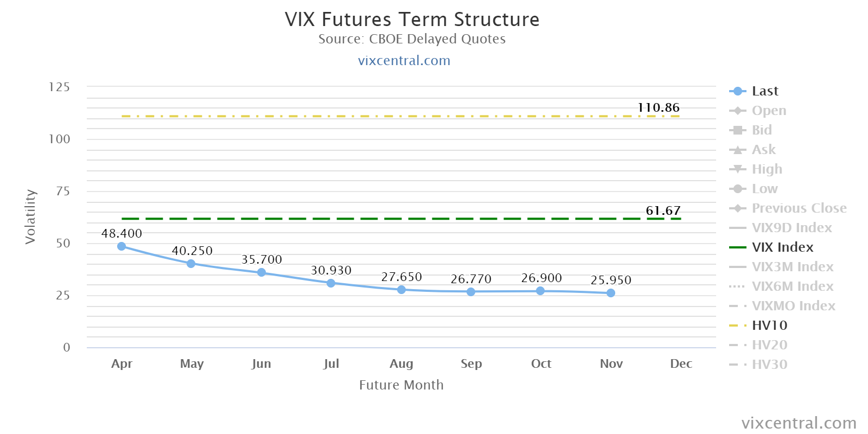Enable the HV30 legend entry

[x=758, y=365]
